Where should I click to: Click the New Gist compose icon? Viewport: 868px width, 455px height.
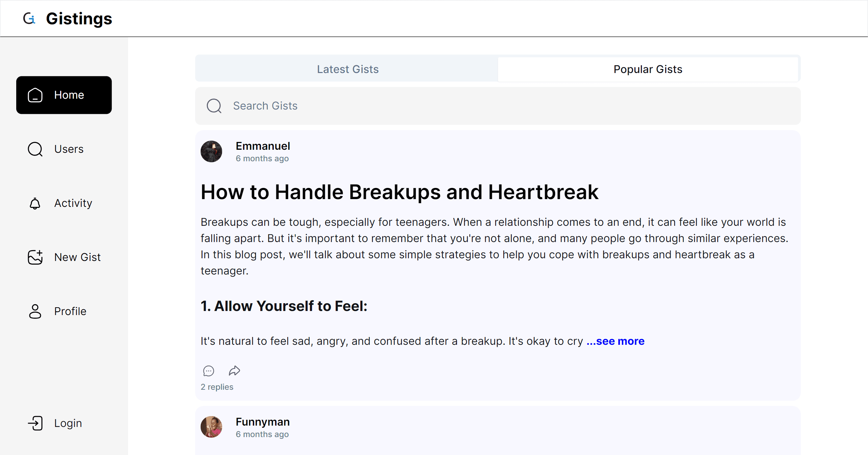click(35, 257)
